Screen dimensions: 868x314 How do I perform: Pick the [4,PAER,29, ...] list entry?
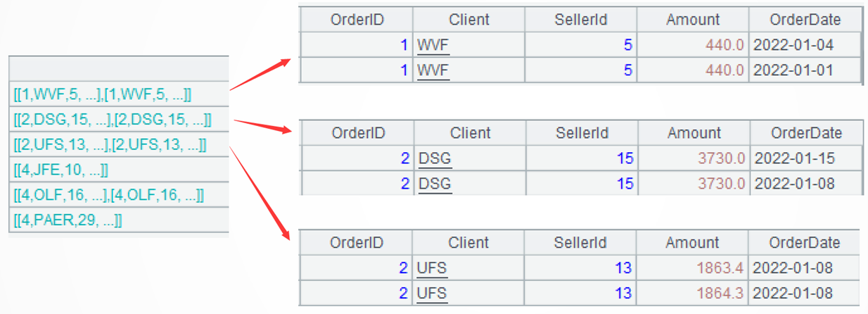tap(68, 220)
